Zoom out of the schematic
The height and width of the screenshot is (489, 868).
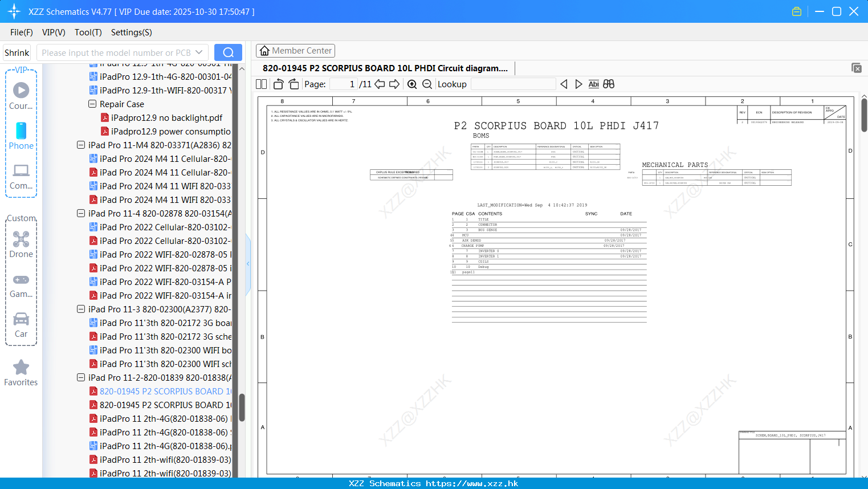(x=427, y=84)
